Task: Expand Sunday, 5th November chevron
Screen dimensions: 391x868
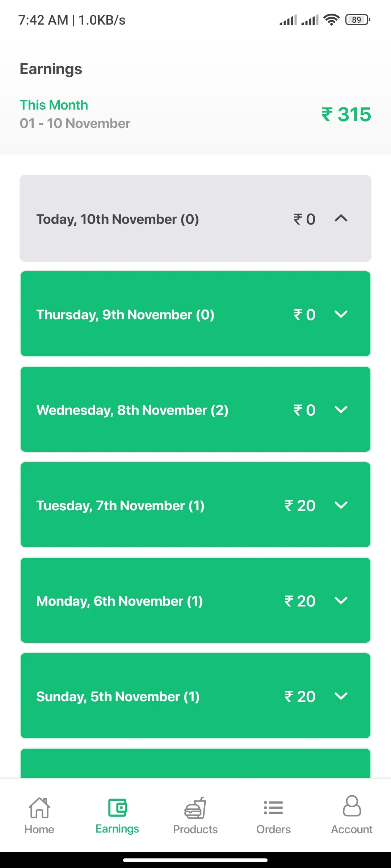Action: pos(341,696)
